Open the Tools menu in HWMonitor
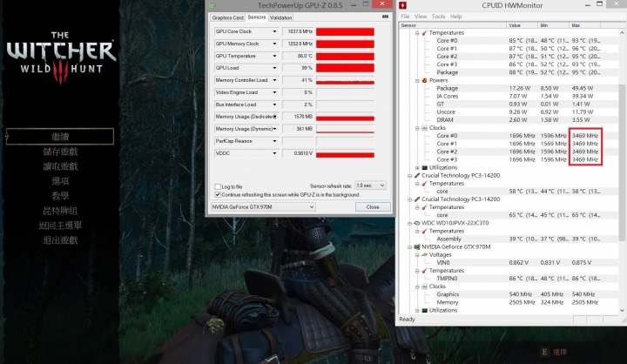This screenshot has height=364, width=627. pos(438,17)
